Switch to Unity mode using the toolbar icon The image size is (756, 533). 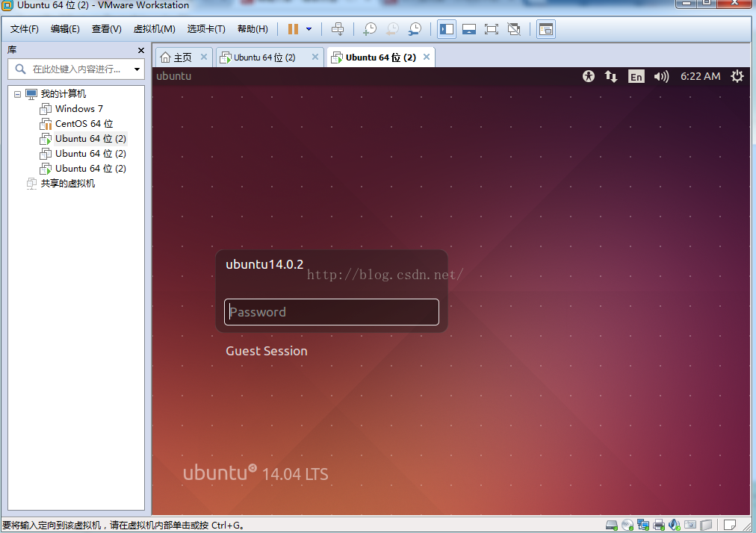click(514, 29)
